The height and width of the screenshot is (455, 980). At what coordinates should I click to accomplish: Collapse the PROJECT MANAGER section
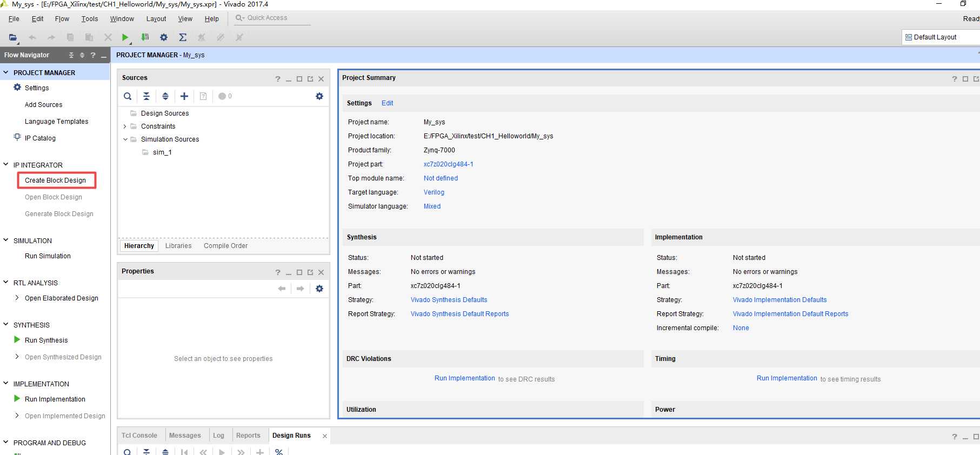[6, 72]
